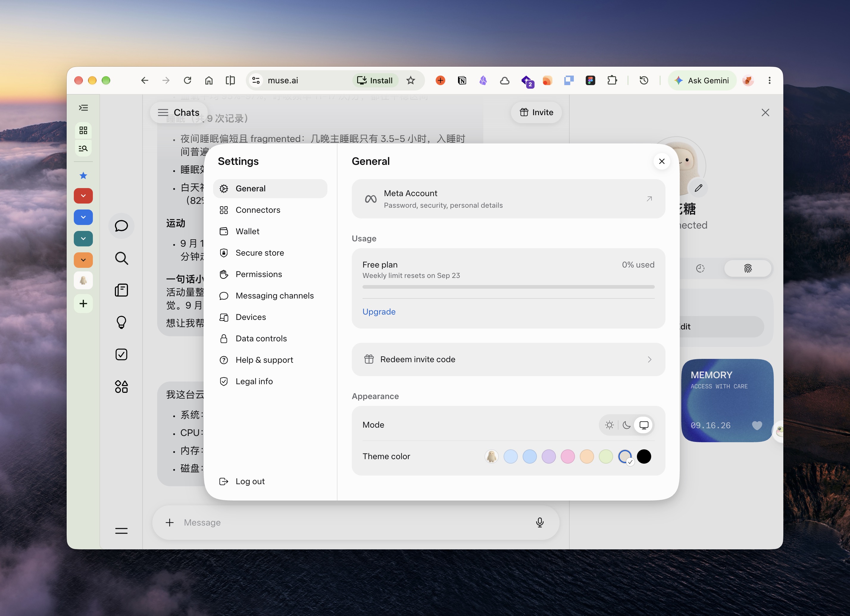The height and width of the screenshot is (616, 850).
Task: Open the browser extensions puzzle icon
Action: [612, 80]
